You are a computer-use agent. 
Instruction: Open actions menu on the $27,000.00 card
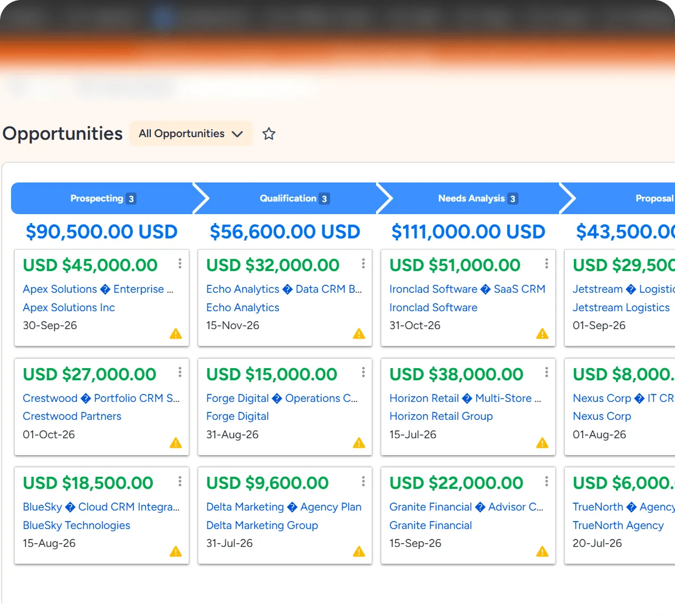tap(180, 372)
